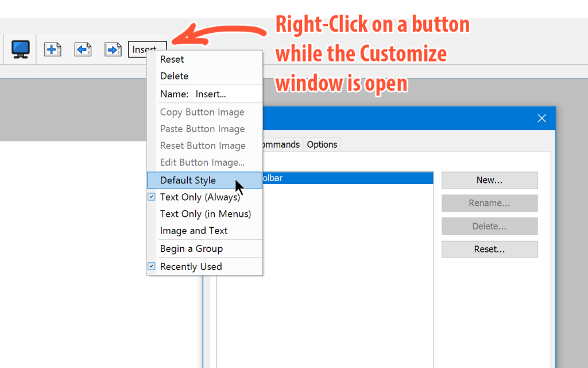Click the blue monitor icon in the toolbar
Screen dimensions: 588x368
pyautogui.click(x=21, y=49)
